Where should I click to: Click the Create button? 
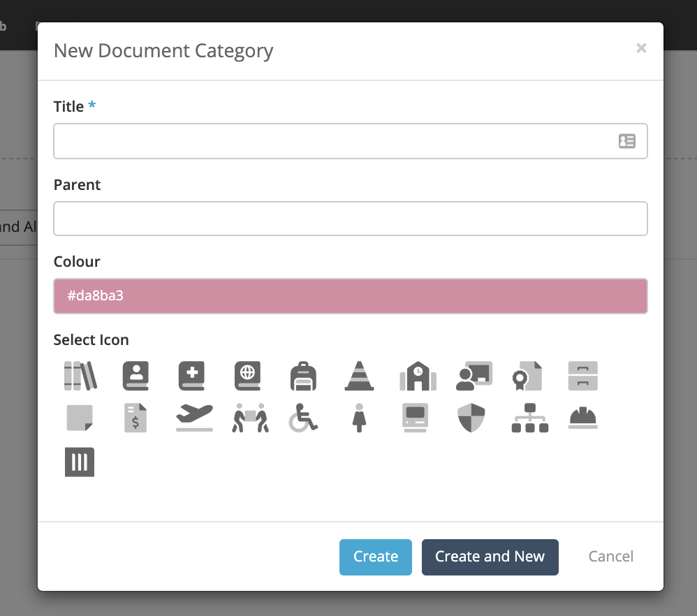point(375,557)
